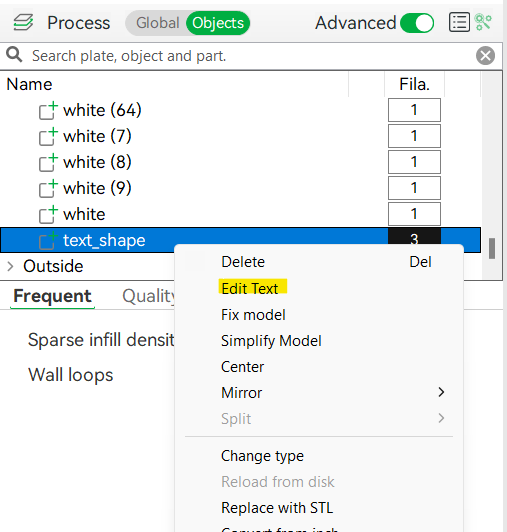Focus the Search plate, object and part field

coord(251,56)
